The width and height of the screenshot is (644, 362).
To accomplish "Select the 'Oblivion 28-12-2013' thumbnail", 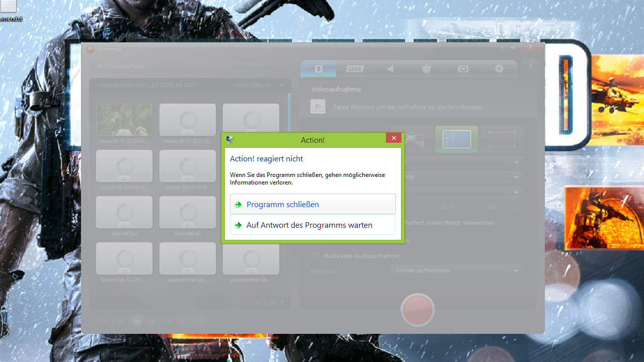I will pos(124,258).
